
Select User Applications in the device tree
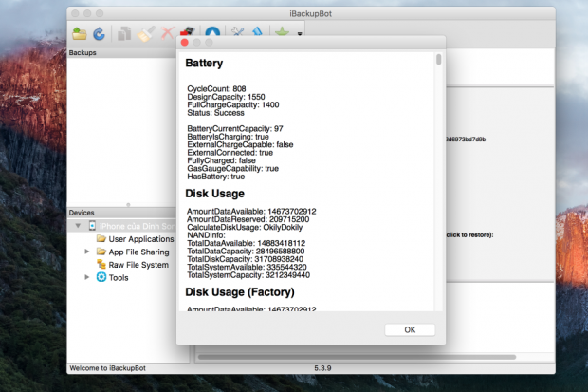coord(140,238)
